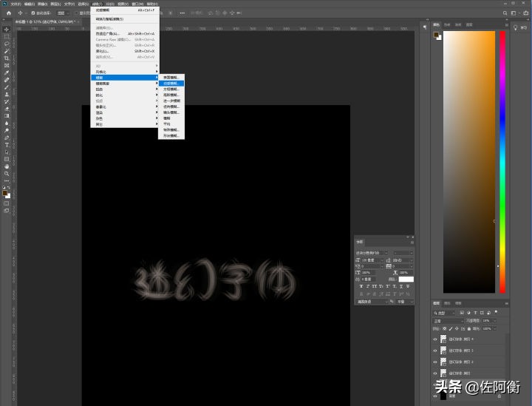The height and width of the screenshot is (406, 532).
Task: Click the Liquify entry in Filter menu
Action: (103, 51)
